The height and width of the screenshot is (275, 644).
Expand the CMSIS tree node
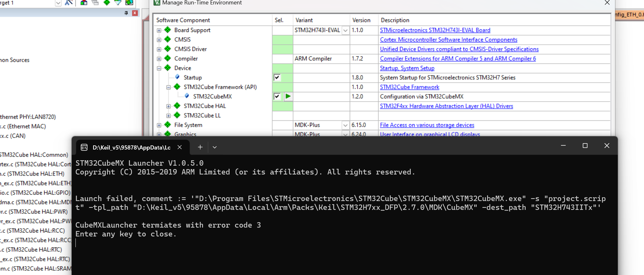pyautogui.click(x=159, y=40)
